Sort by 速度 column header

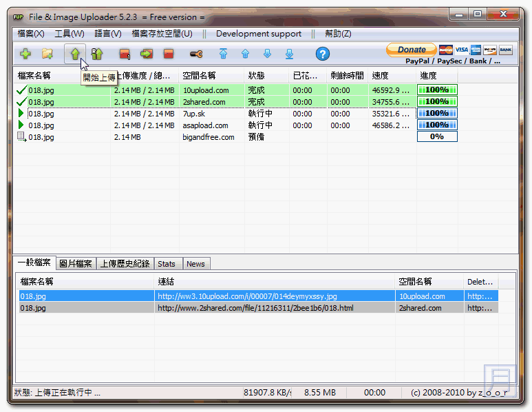[392, 76]
